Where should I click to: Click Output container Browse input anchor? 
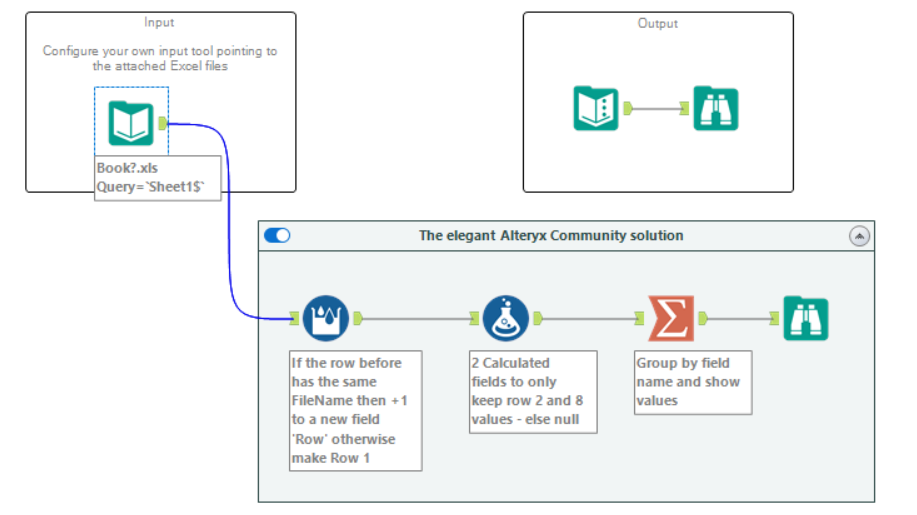[x=684, y=108]
